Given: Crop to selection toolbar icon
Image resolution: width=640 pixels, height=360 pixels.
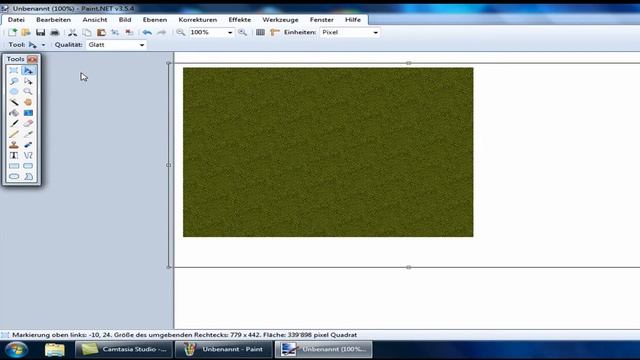Looking at the screenshot, I should (115, 32).
